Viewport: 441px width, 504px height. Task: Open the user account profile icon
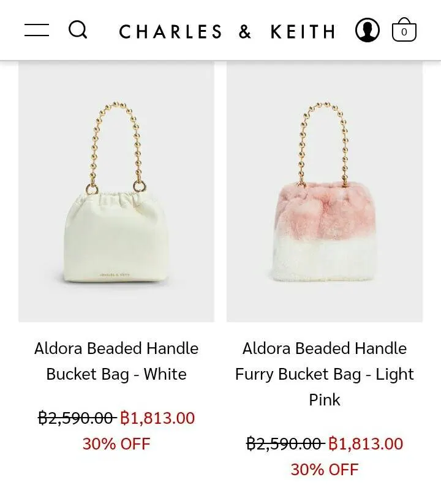[367, 30]
